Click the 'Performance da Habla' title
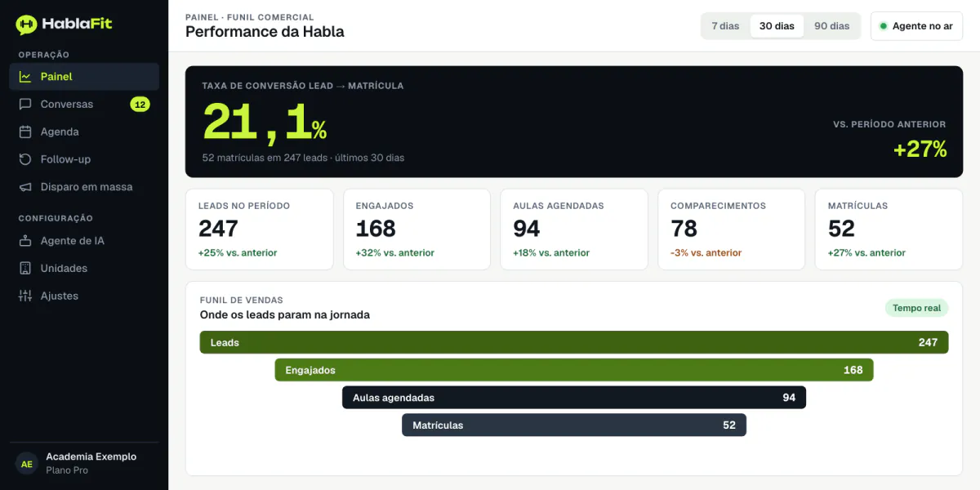The width and height of the screenshot is (980, 490). 265,32
